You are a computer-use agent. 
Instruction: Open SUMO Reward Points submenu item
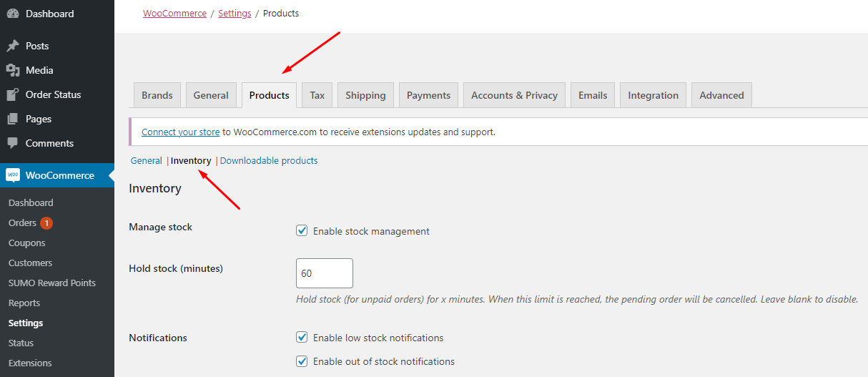point(52,283)
